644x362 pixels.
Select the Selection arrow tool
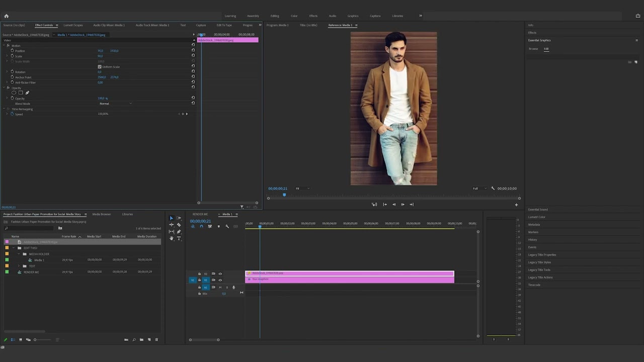tap(171, 218)
